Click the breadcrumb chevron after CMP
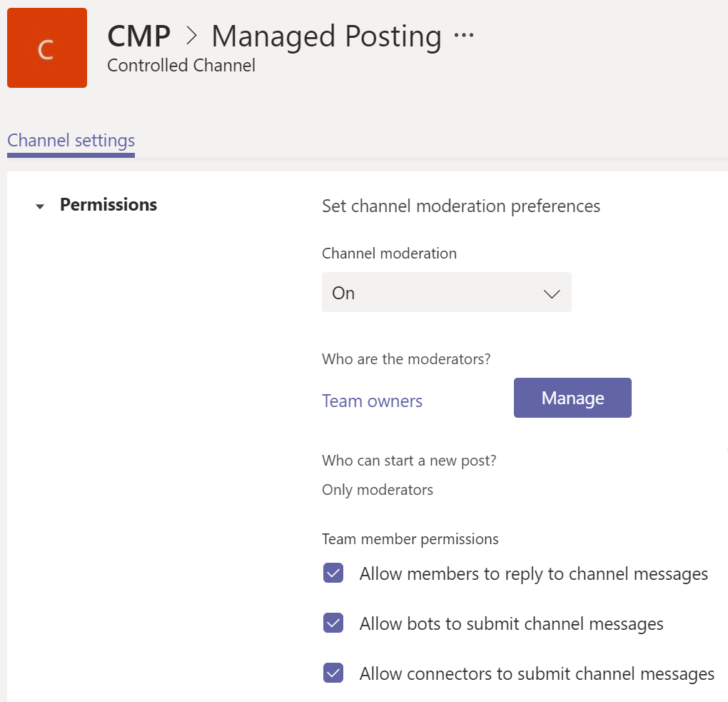 (191, 36)
